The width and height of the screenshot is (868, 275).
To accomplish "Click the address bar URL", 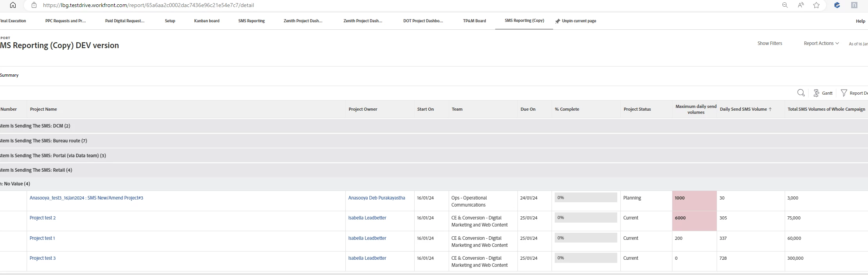I will pyautogui.click(x=148, y=5).
